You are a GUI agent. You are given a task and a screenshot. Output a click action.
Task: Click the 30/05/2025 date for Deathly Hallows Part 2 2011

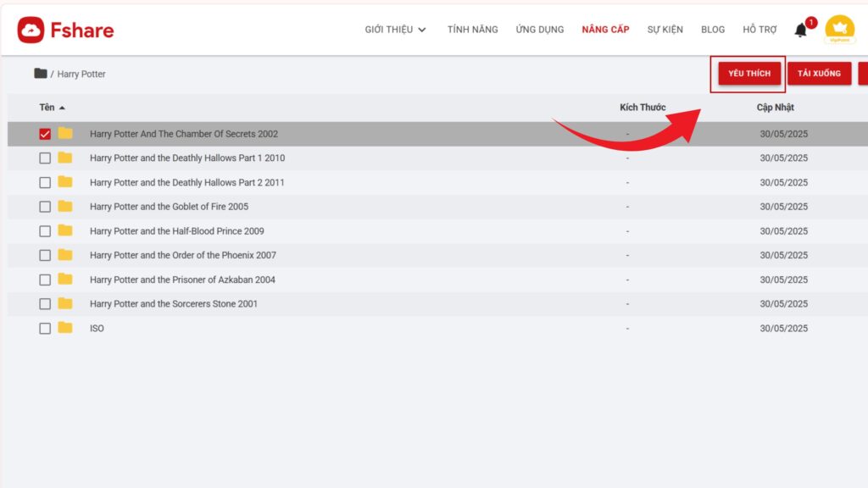pos(783,183)
